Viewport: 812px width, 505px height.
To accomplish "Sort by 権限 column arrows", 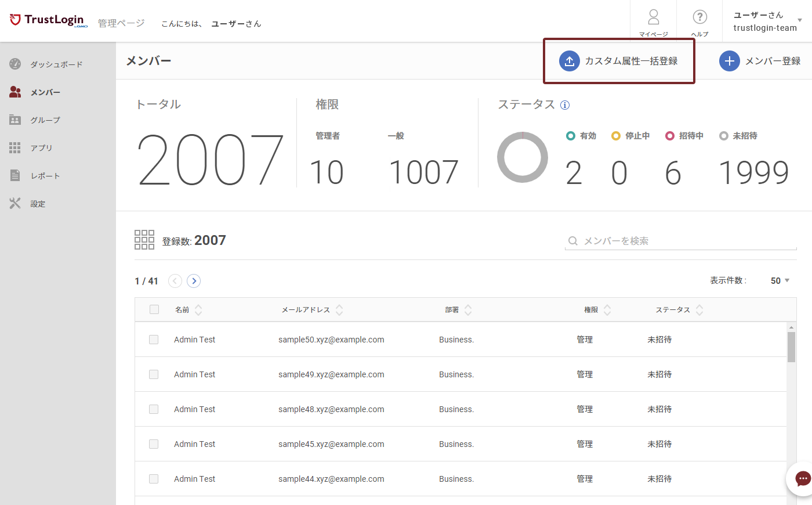I will pos(607,310).
